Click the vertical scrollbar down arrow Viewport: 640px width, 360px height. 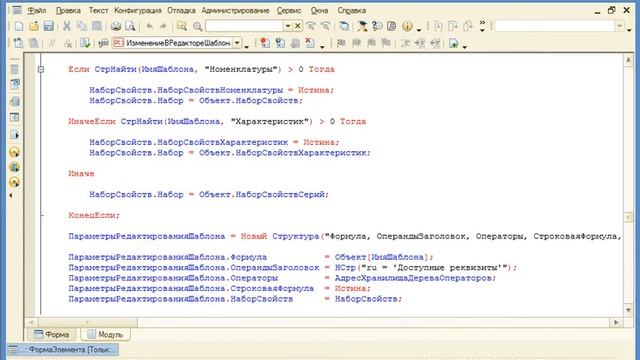[628, 311]
